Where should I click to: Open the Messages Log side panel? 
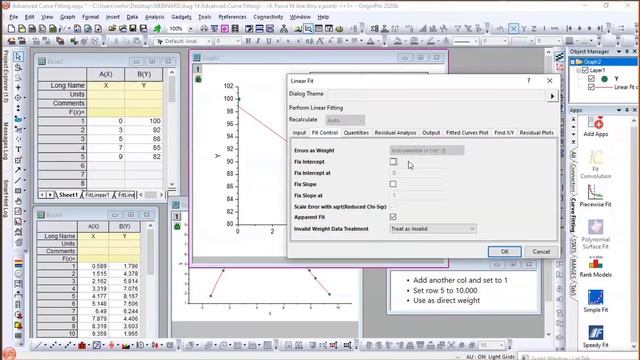click(5, 141)
